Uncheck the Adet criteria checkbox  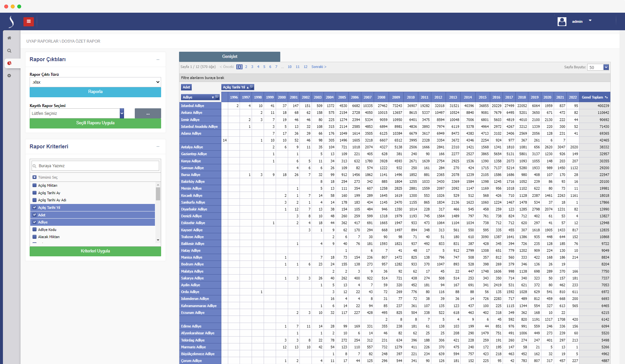[x=35, y=215]
